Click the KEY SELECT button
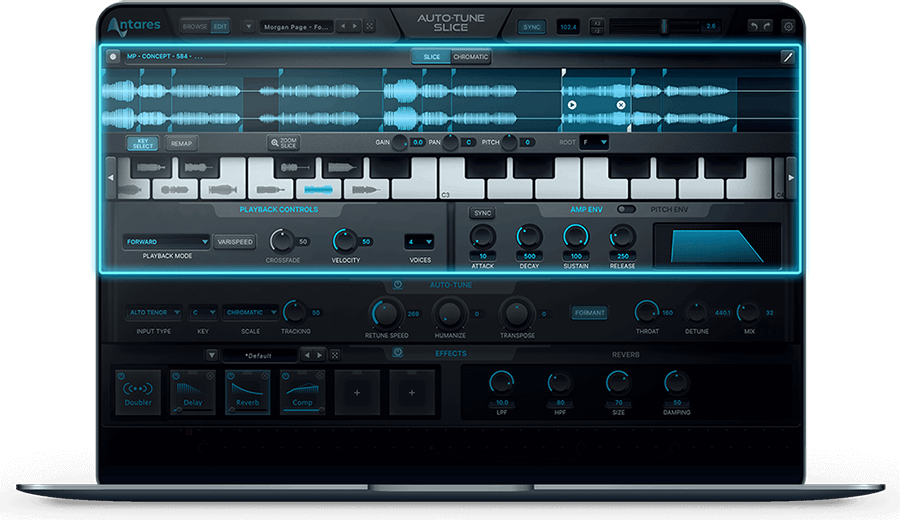This screenshot has height=520, width=900. coord(143,143)
